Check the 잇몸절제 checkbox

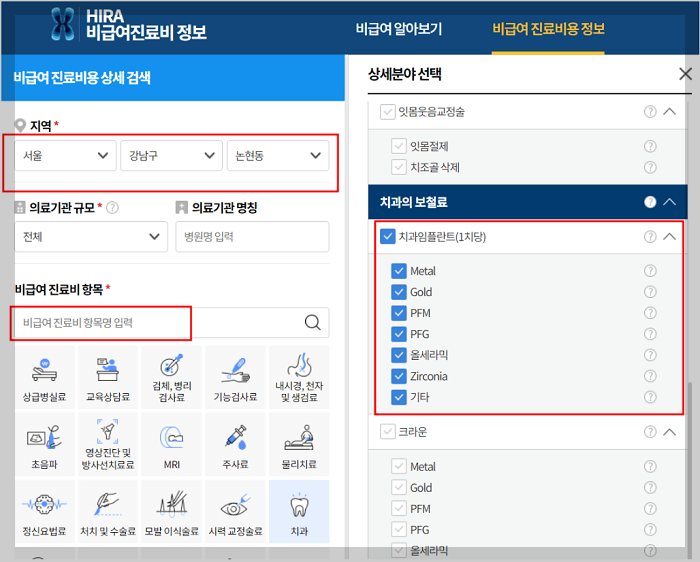399,146
